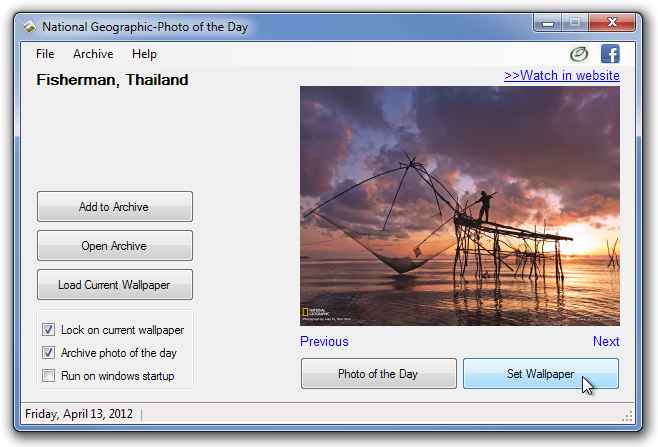Click the app icon in title bar

[29, 27]
